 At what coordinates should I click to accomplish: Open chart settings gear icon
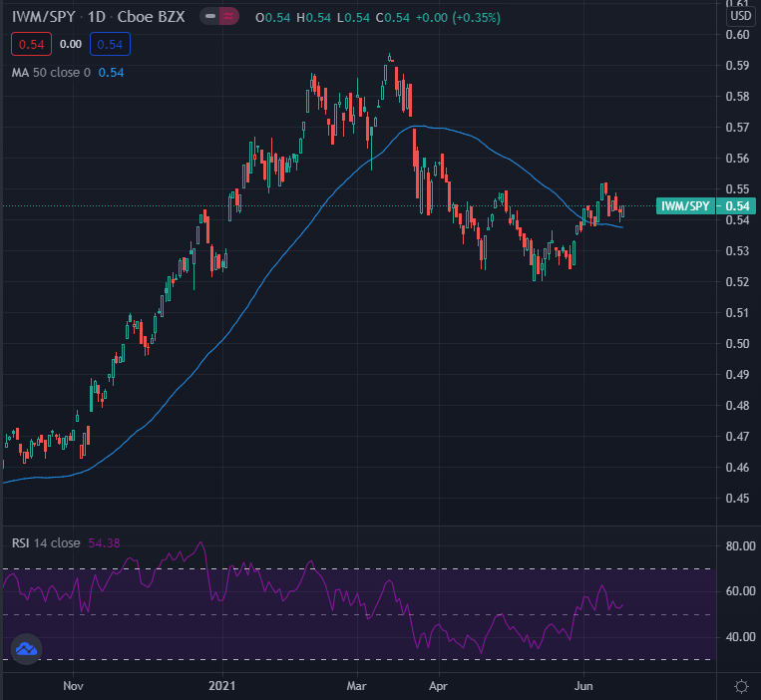[x=741, y=686]
